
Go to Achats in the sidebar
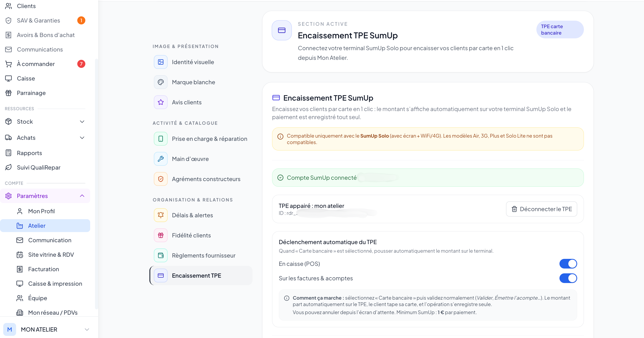point(45,138)
